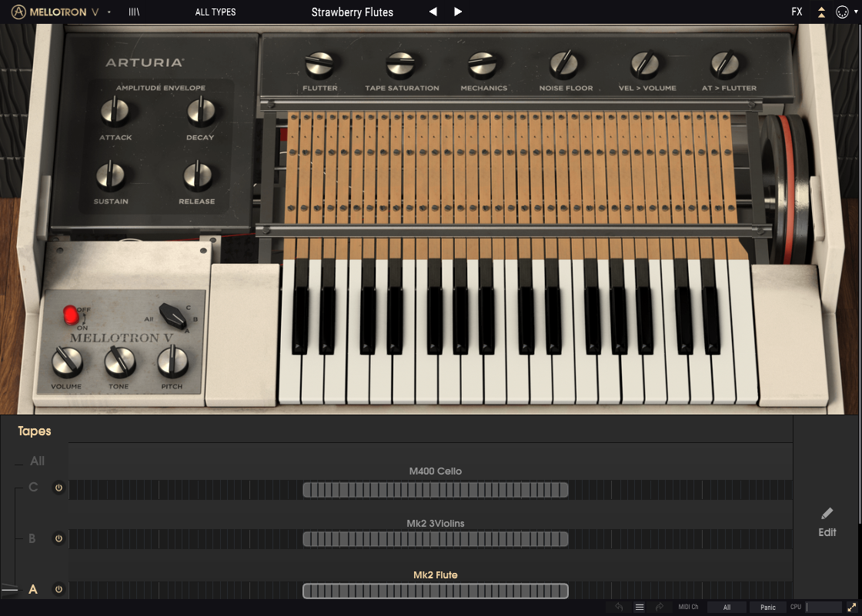Click the Strawberry Flutes preset name
Viewport: 862px width, 616px height.
coord(352,12)
